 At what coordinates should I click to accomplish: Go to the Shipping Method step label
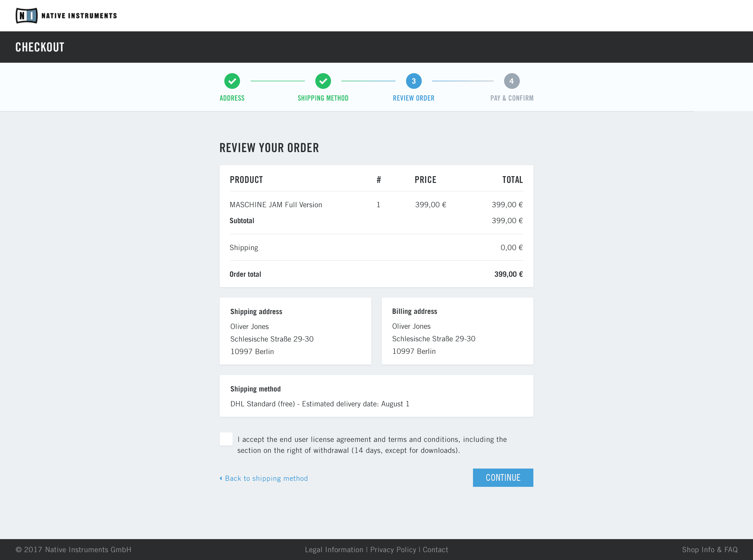323,98
